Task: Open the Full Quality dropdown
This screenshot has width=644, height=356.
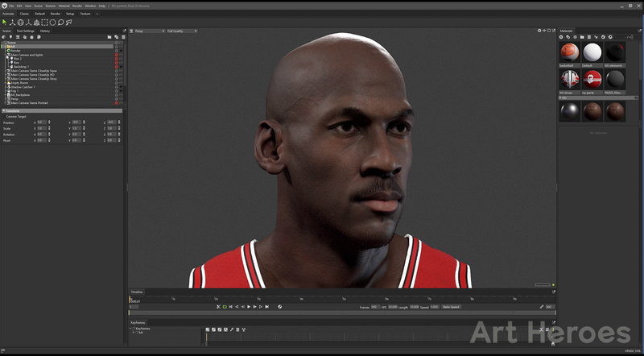Action: (182, 31)
